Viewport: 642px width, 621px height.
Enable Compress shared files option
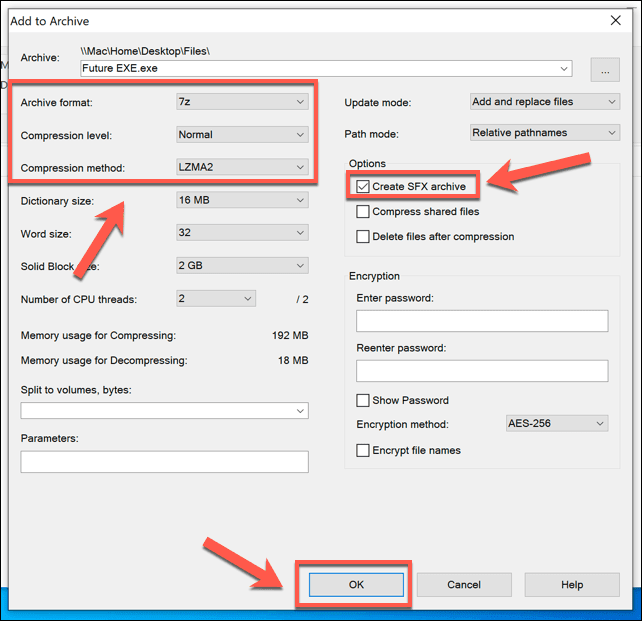pyautogui.click(x=363, y=212)
